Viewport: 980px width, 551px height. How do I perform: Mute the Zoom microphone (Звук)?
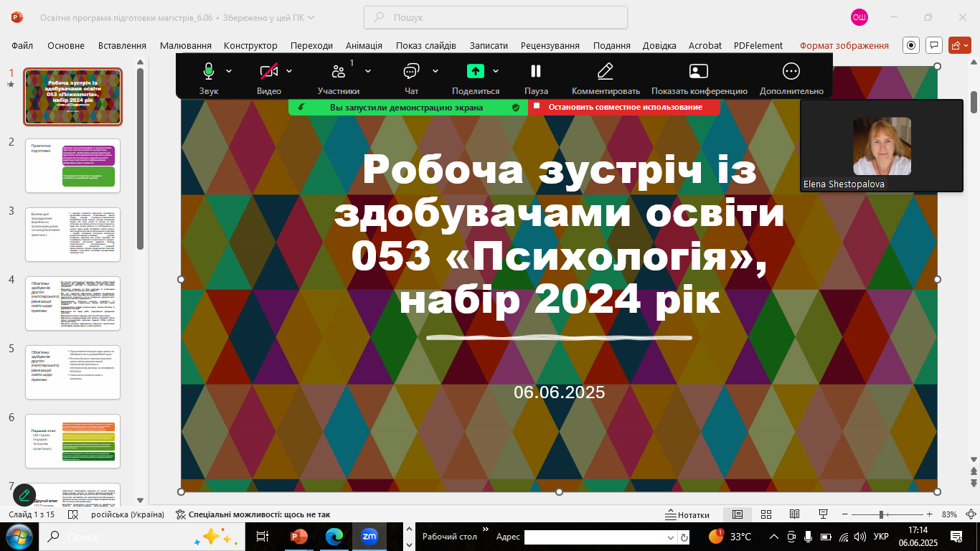(209, 71)
